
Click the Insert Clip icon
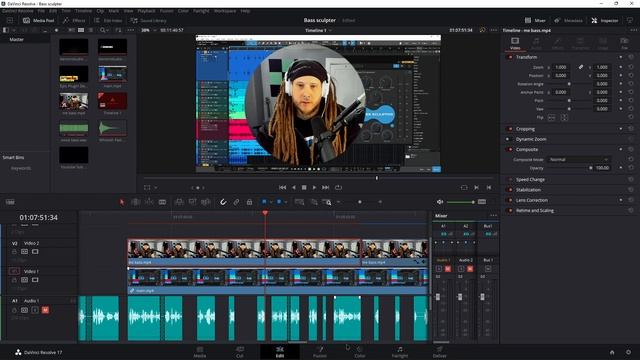pos(179,202)
